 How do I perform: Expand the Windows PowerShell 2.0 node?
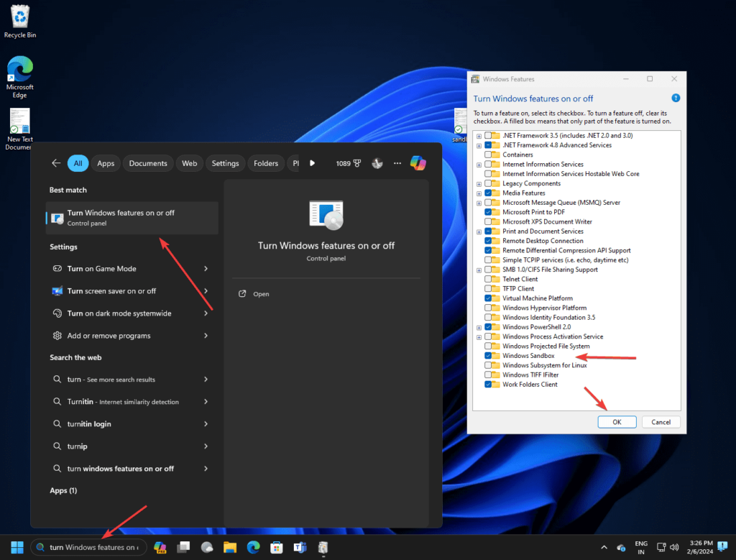tap(479, 328)
